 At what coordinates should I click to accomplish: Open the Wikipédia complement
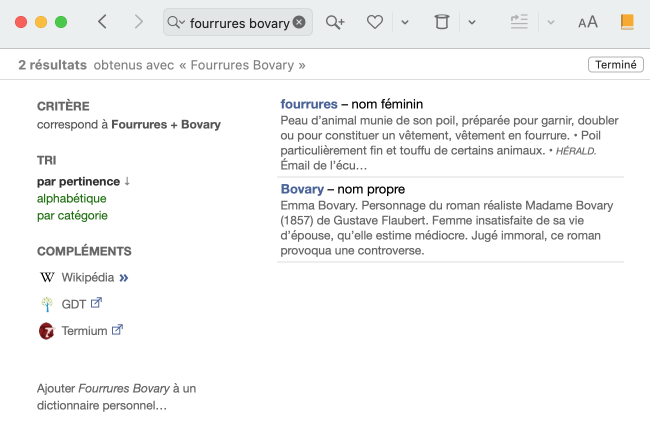point(94,277)
